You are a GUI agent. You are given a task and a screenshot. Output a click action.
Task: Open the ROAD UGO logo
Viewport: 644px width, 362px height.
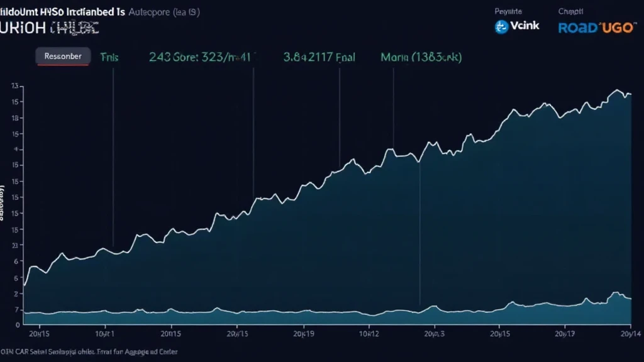[x=596, y=28]
